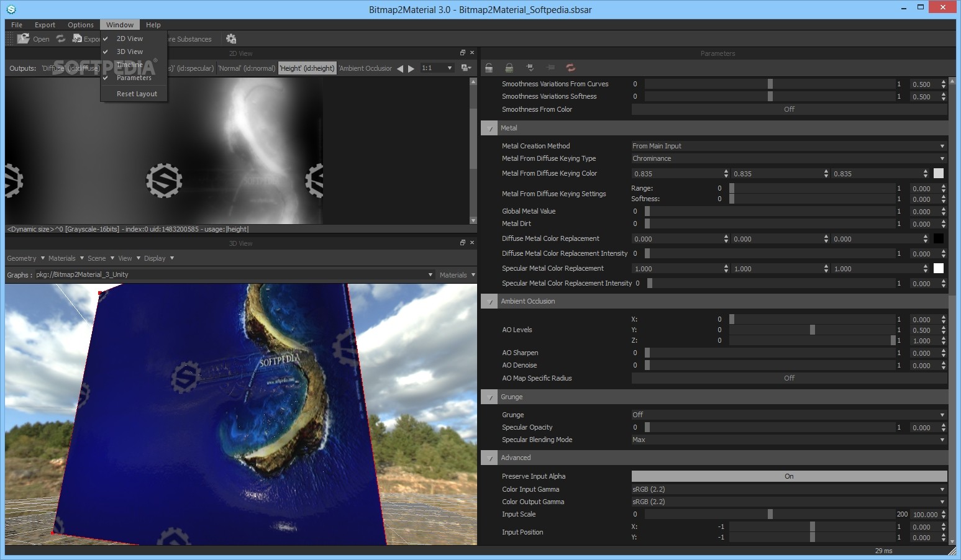This screenshot has width=961, height=560.
Task: Select the 'Normal' (id:normal) output
Action: 247,68
